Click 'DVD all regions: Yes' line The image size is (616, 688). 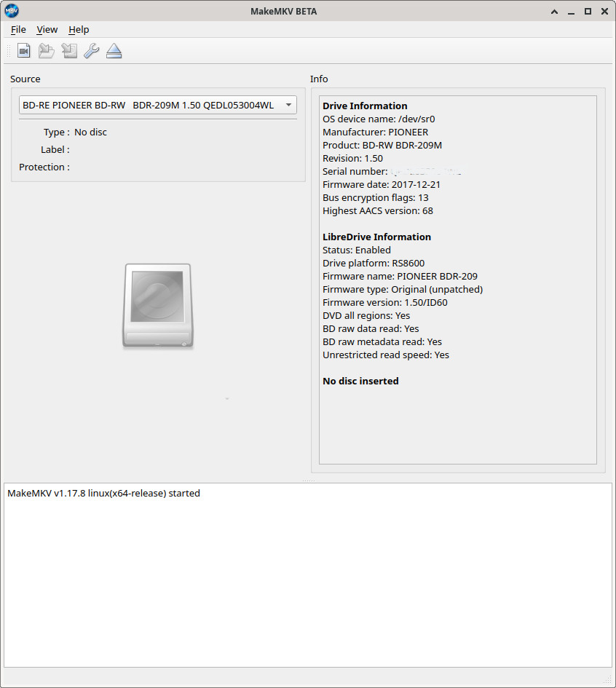coord(366,316)
